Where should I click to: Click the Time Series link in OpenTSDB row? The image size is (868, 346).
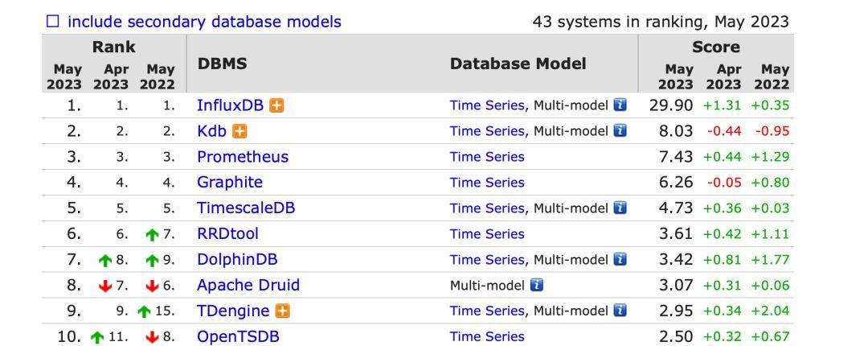coord(487,336)
